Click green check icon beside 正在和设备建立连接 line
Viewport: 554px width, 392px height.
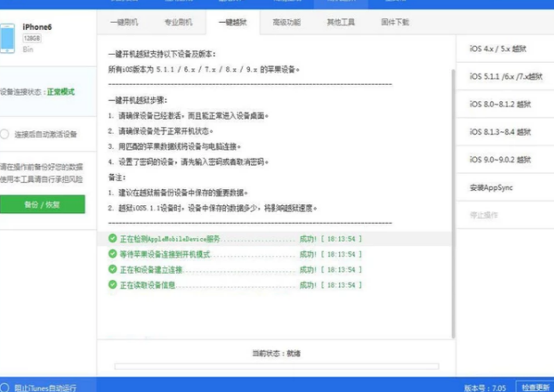tap(112, 269)
